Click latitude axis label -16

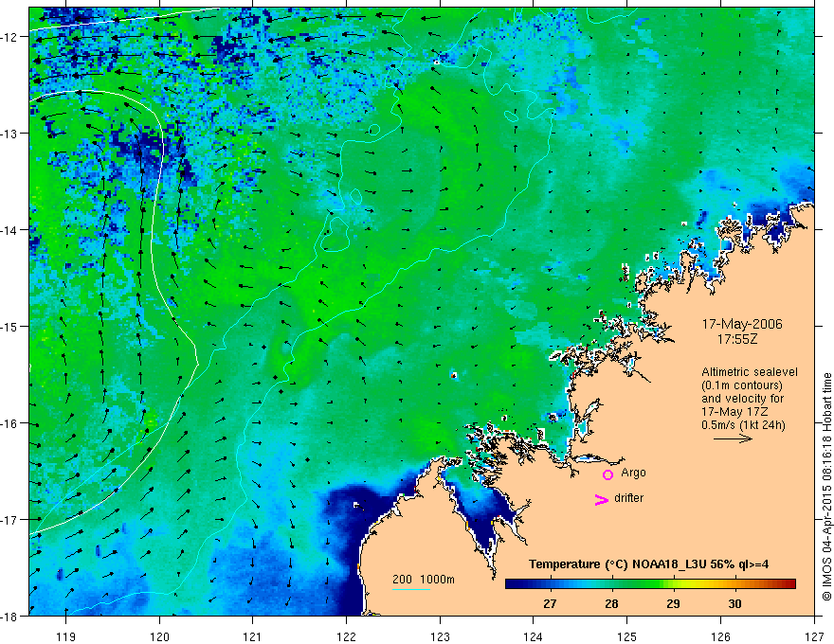coord(11,423)
